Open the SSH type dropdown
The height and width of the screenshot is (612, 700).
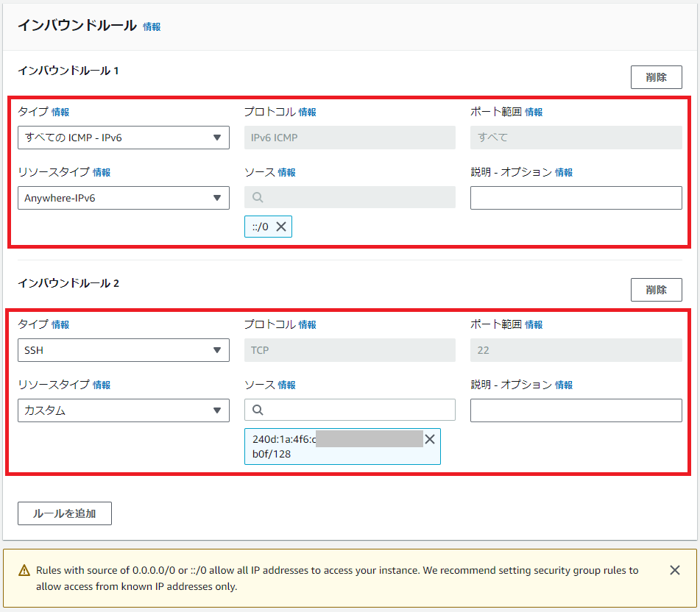point(123,350)
